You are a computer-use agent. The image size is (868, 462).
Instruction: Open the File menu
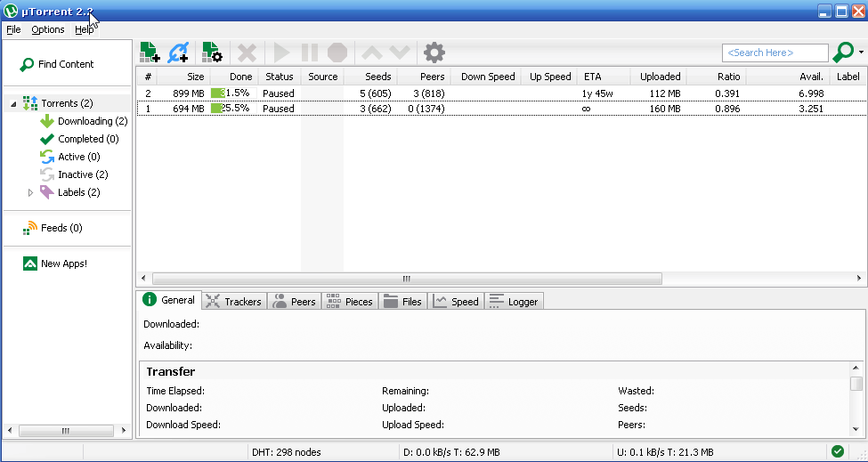pyautogui.click(x=13, y=30)
